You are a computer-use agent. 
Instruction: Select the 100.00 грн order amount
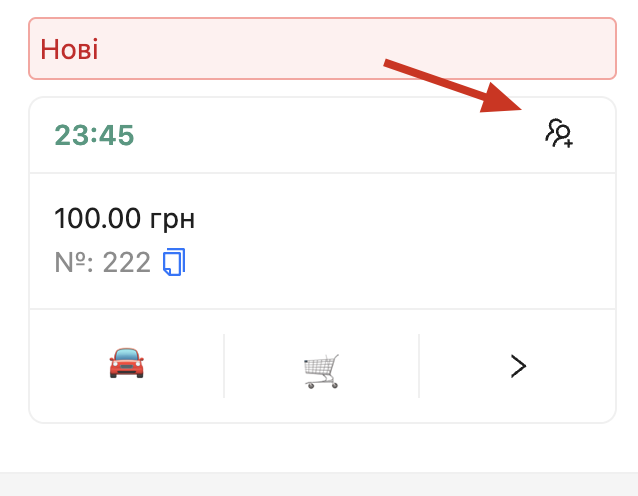[125, 219]
